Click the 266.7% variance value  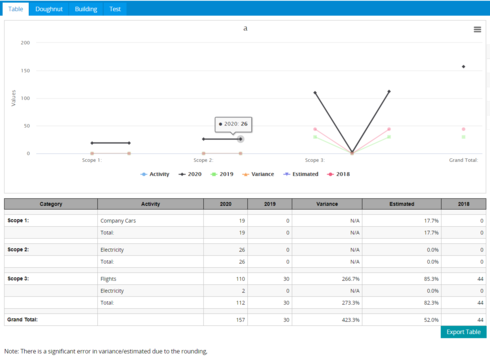(351, 279)
